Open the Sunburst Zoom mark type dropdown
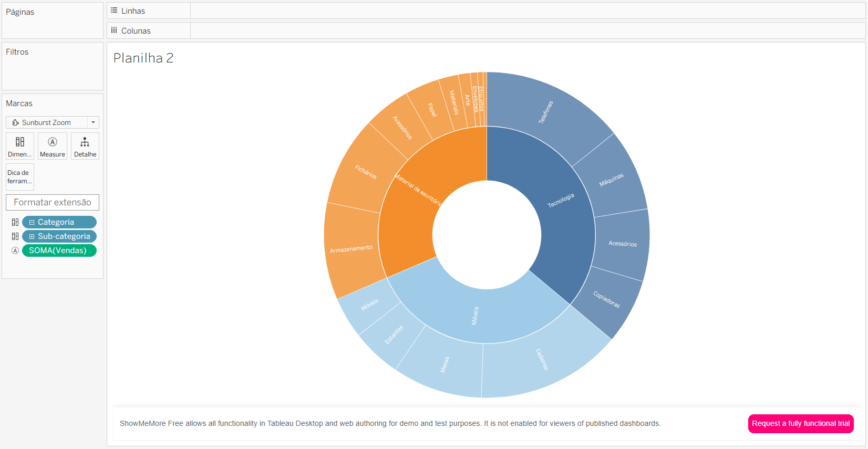Viewport: 868px width, 449px height. tap(93, 122)
